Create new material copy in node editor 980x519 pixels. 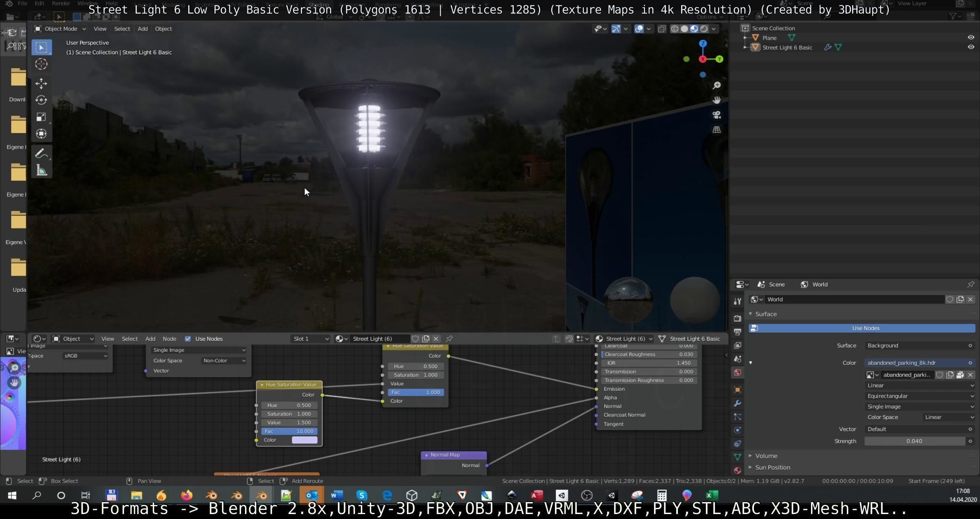(425, 339)
